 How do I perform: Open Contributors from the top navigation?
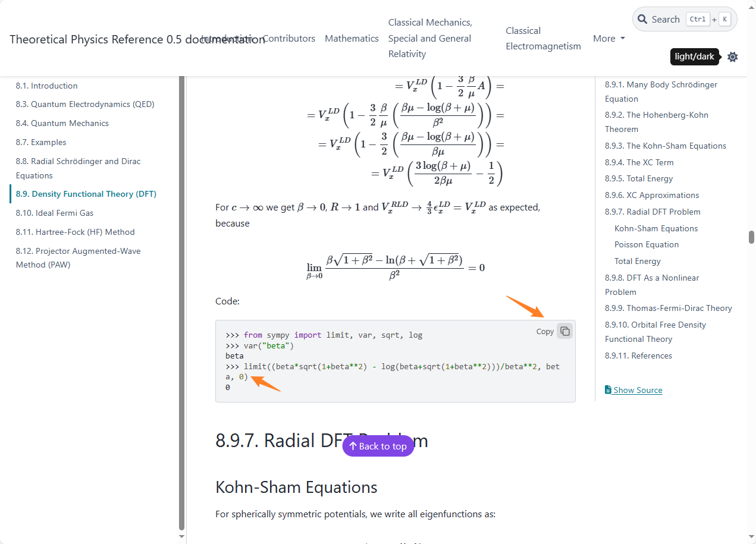pos(289,38)
